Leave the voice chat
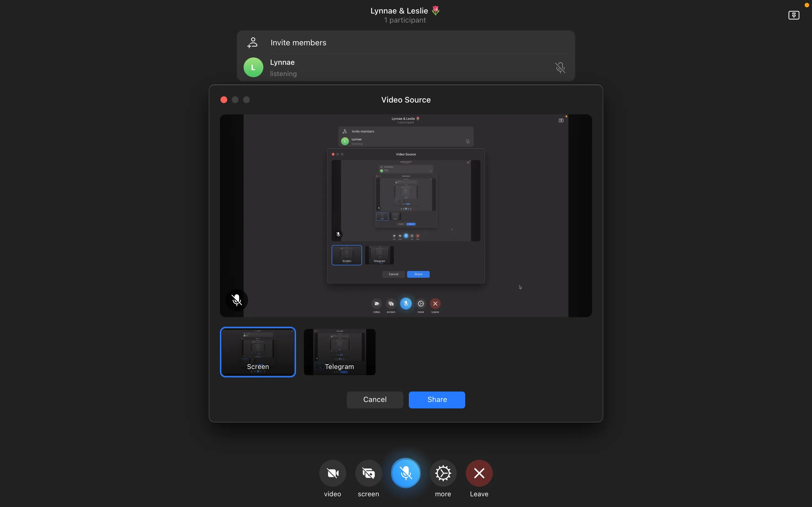The image size is (812, 507). click(479, 473)
